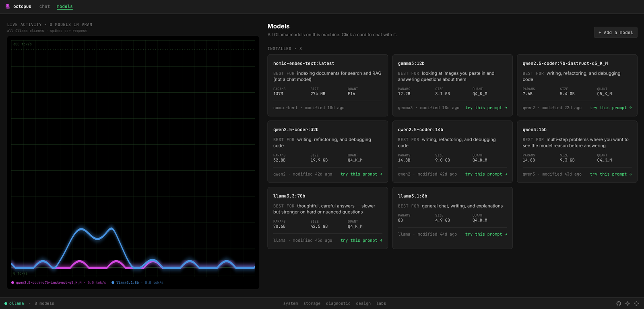Open settings gear icon
This screenshot has width=644, height=309.
pos(636,303)
